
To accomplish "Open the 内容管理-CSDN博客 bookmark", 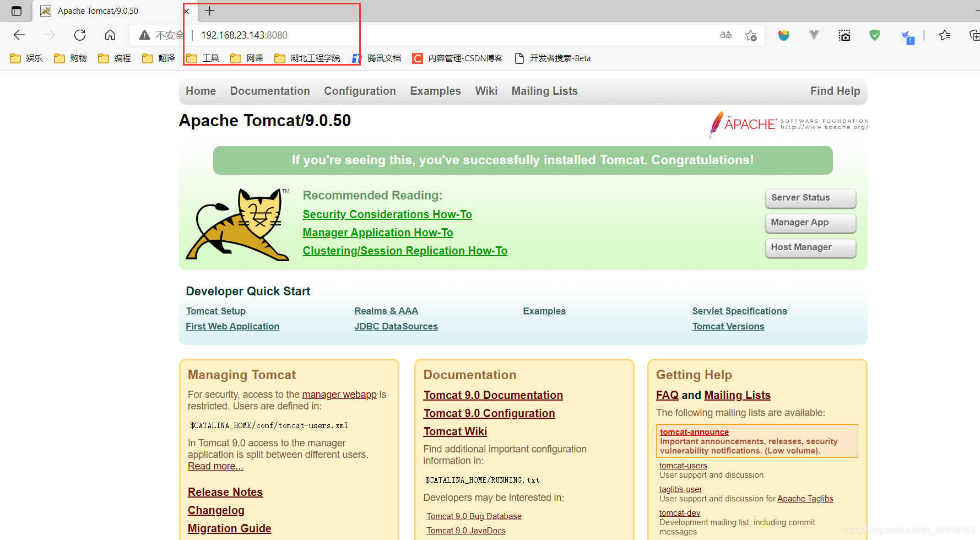I will [457, 58].
